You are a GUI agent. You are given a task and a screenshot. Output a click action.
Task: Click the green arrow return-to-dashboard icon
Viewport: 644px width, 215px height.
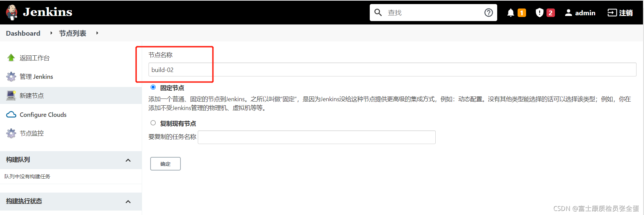pos(11,58)
